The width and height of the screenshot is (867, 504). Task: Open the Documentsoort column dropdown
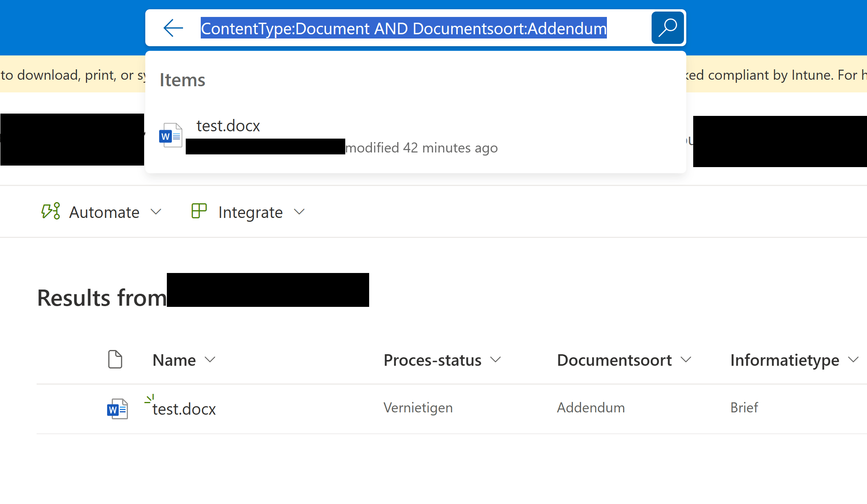point(686,360)
